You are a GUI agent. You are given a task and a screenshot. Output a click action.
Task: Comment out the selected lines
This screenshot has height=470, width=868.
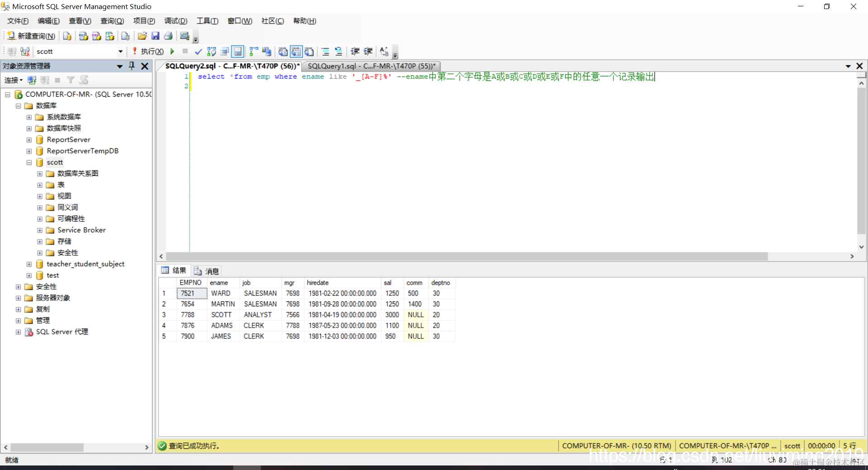coord(325,52)
